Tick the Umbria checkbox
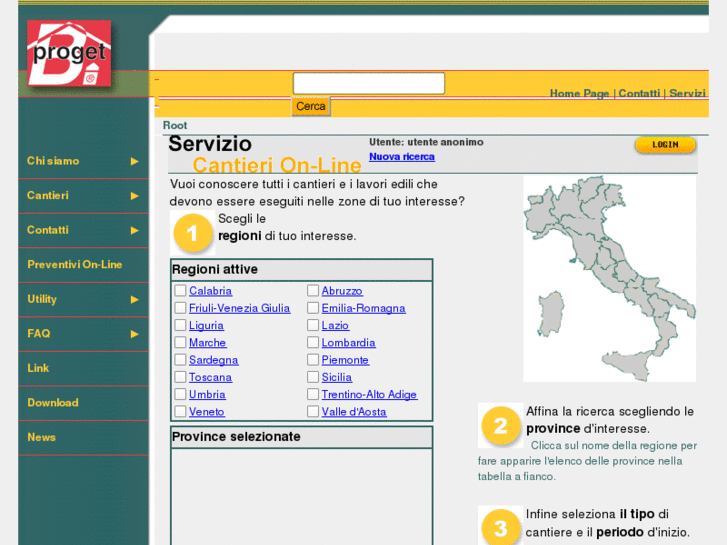The width and height of the screenshot is (727, 545). click(180, 394)
